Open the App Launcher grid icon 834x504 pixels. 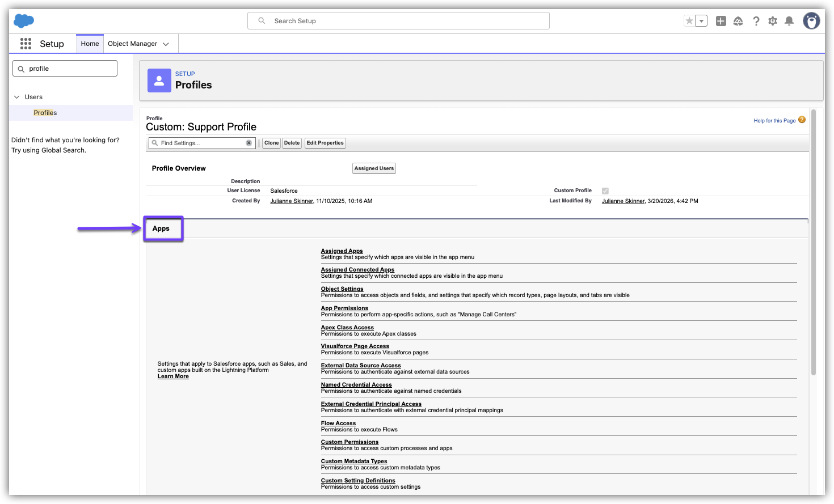click(26, 44)
